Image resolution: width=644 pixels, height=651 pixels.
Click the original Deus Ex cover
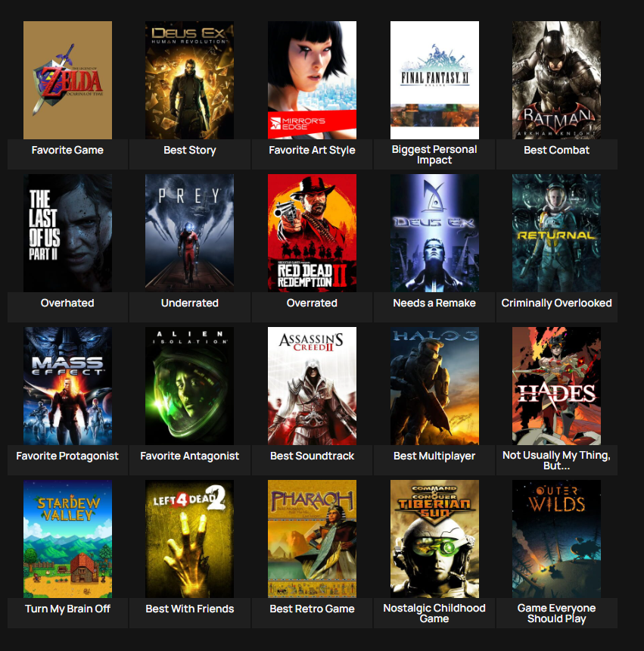pos(434,233)
